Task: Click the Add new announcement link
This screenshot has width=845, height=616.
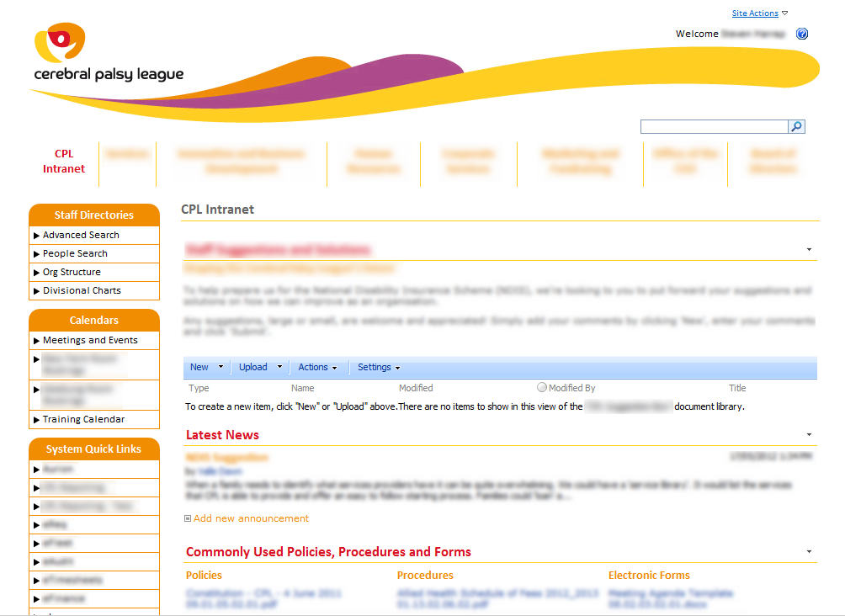Action: tap(251, 518)
